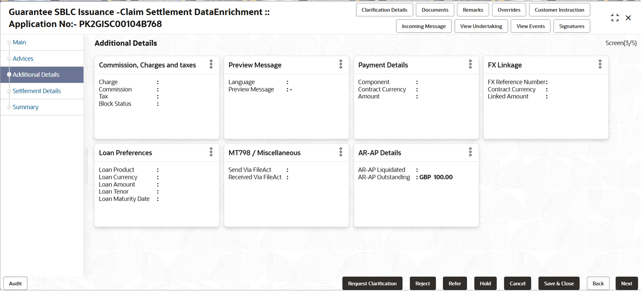Click View Events

[x=530, y=26]
